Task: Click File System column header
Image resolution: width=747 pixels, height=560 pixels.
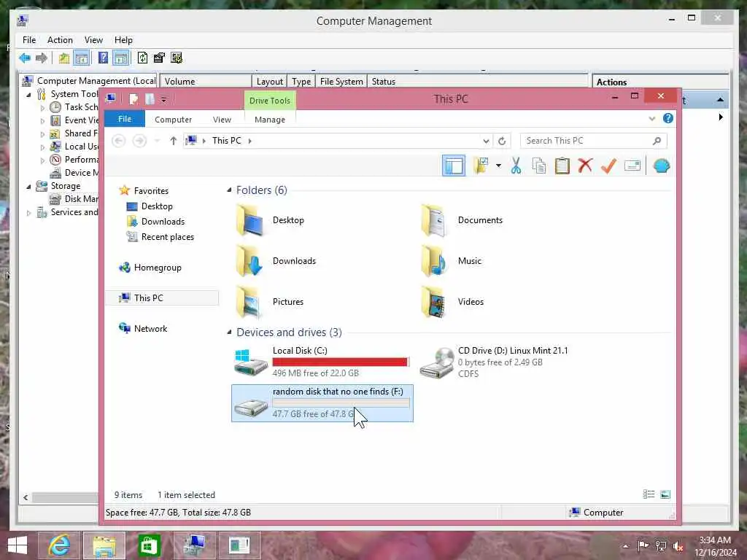Action: (341, 82)
